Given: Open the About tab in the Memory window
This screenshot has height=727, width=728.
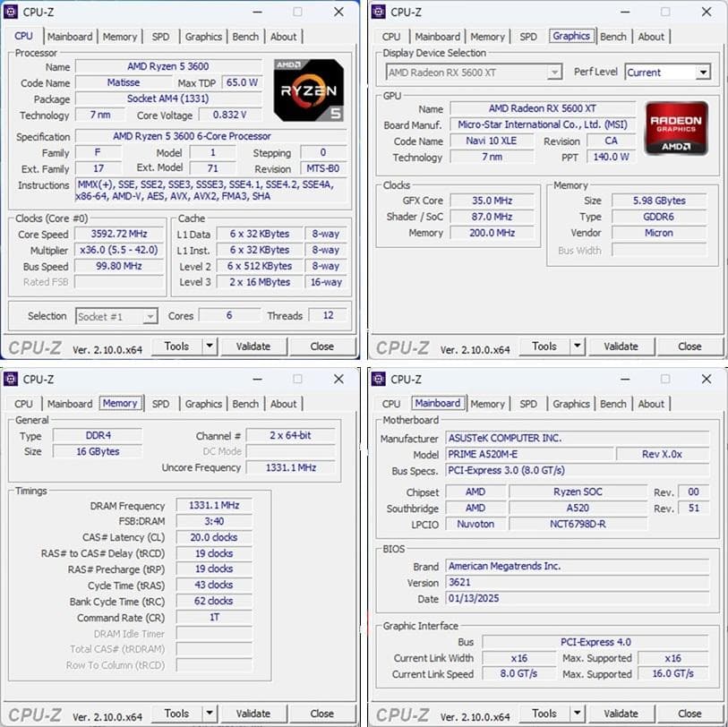Looking at the screenshot, I should tap(283, 404).
